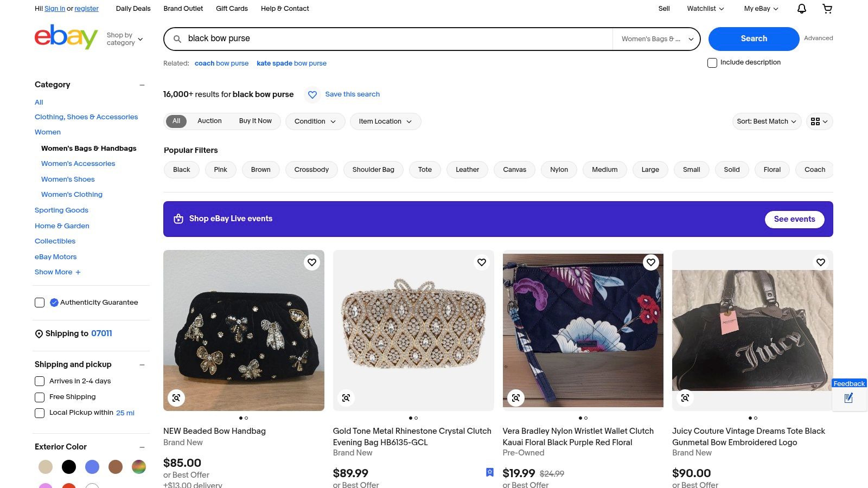
Task: Open Gift Cards in top menu
Action: [x=232, y=9]
